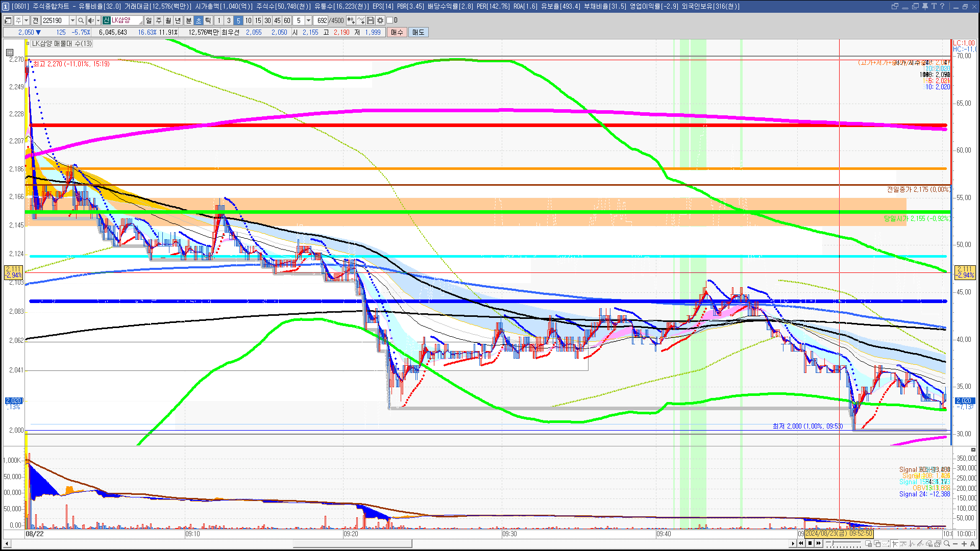Image resolution: width=980 pixels, height=551 pixels.
Task: Click the 매도 (sell) button
Action: point(418,32)
